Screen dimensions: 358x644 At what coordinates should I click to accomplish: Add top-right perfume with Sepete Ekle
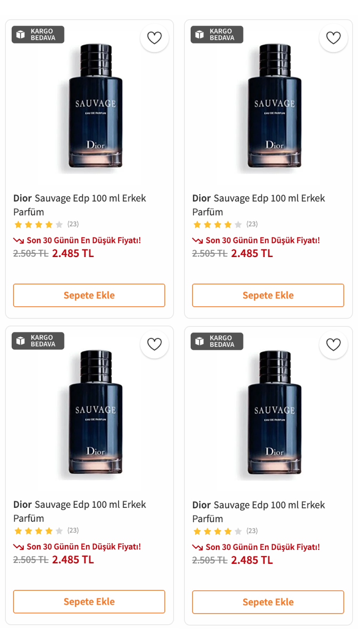tap(268, 295)
